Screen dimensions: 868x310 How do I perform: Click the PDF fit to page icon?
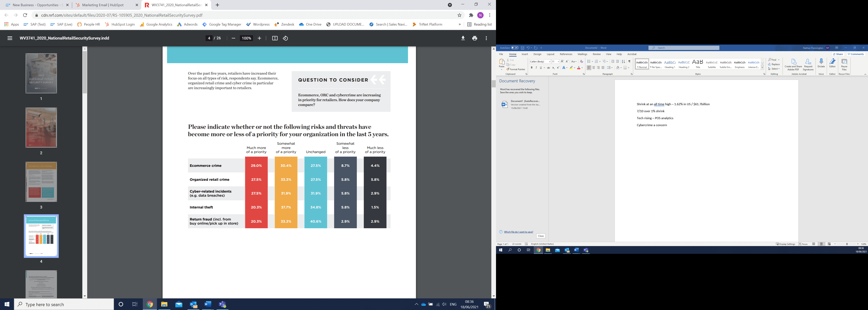coord(275,38)
